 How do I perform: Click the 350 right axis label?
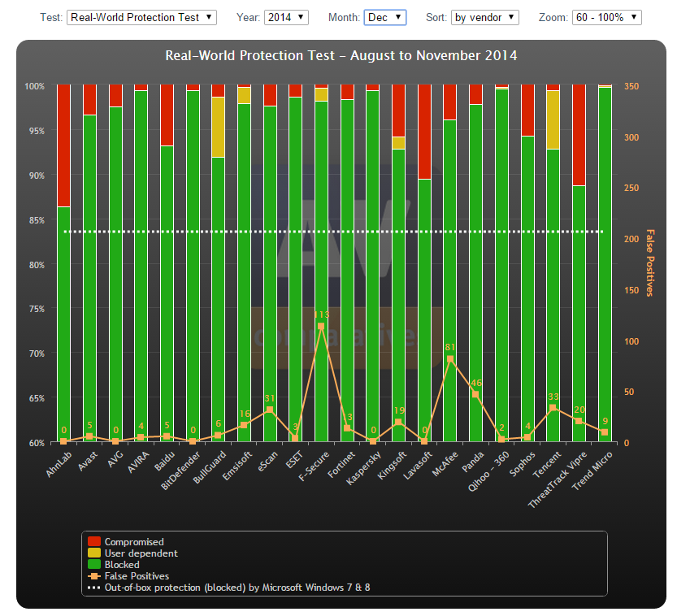point(631,86)
